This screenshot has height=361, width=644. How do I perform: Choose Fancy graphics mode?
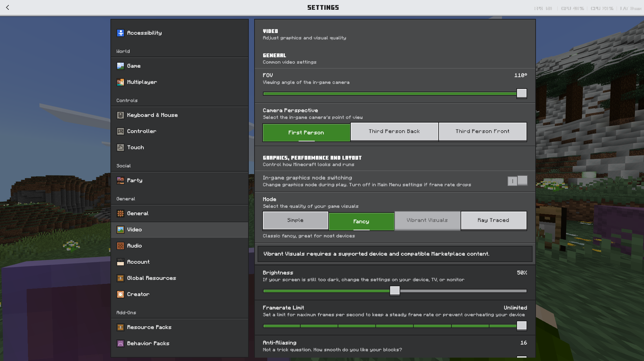(361, 222)
